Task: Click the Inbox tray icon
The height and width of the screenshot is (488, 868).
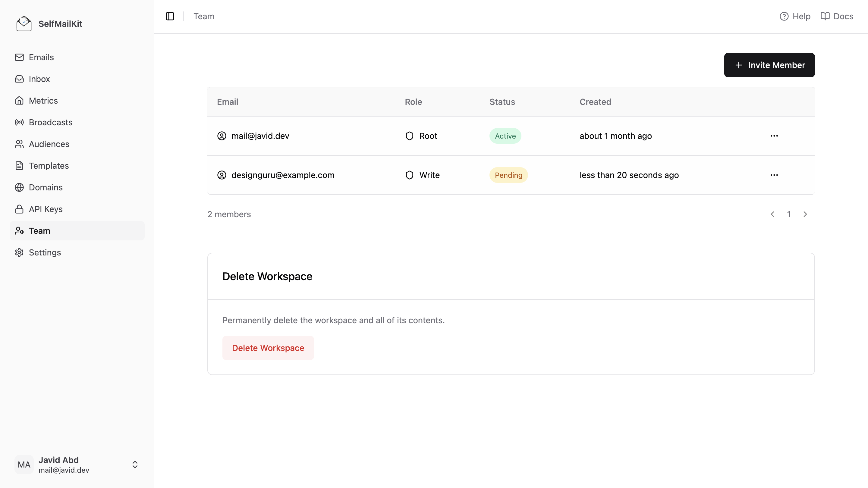Action: (x=19, y=79)
